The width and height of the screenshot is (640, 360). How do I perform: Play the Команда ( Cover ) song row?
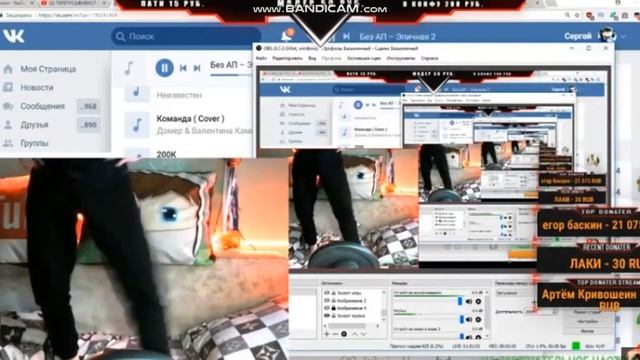pyautogui.click(x=188, y=124)
